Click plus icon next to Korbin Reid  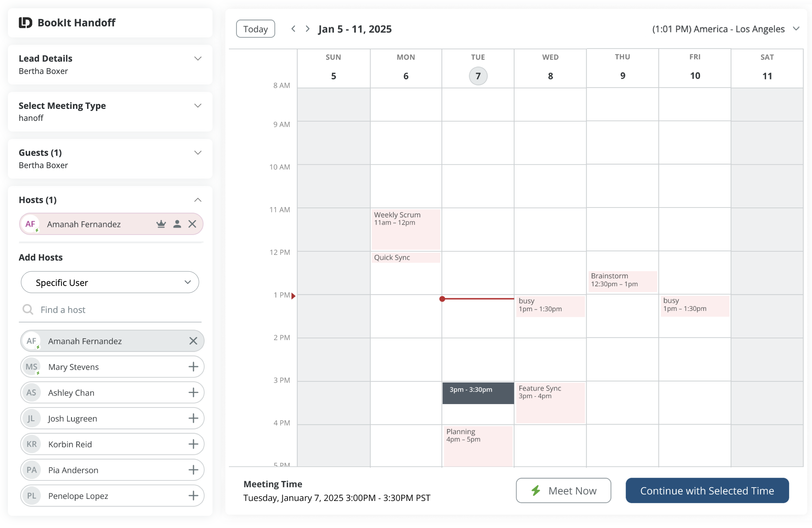point(193,444)
